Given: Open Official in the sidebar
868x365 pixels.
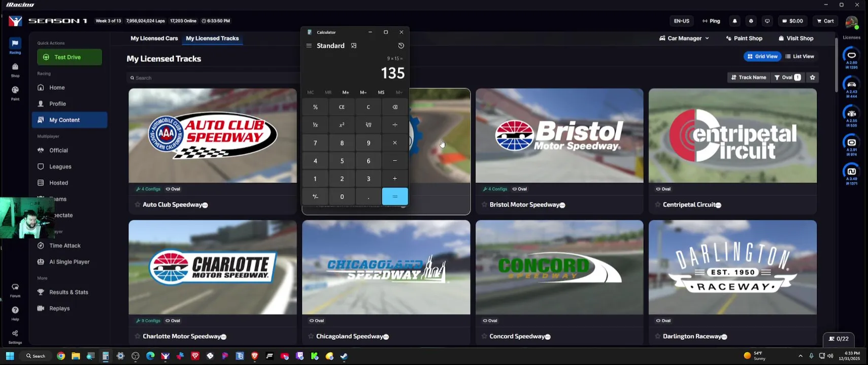Looking at the screenshot, I should coord(70,151).
